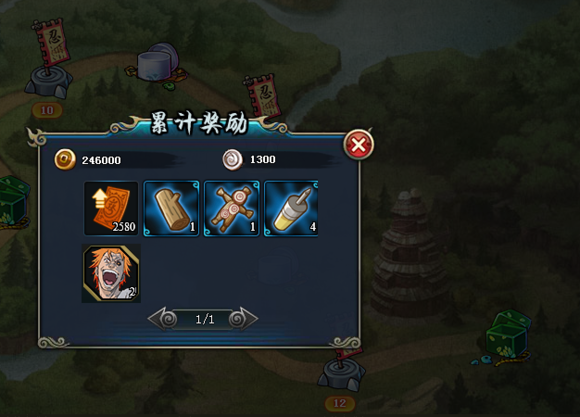The image size is (580, 417).
Task: Open the stage 10 banner flag node
Action: (48, 59)
